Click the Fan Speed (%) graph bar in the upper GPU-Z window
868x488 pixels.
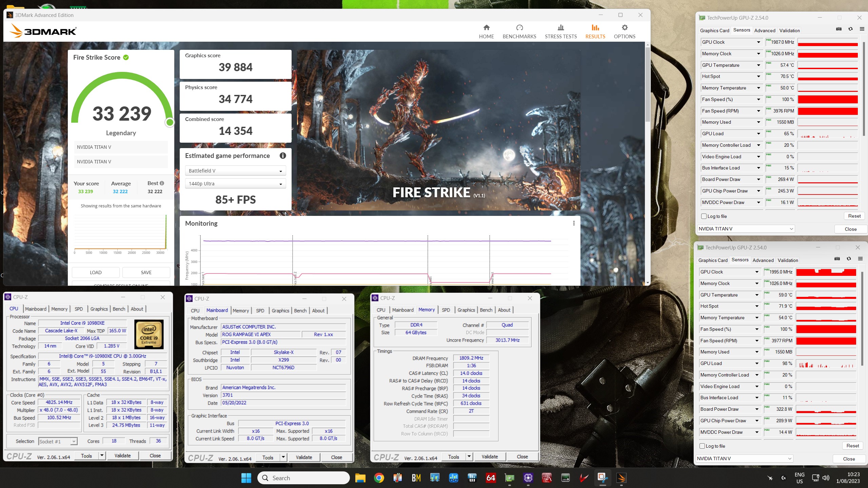pos(828,99)
